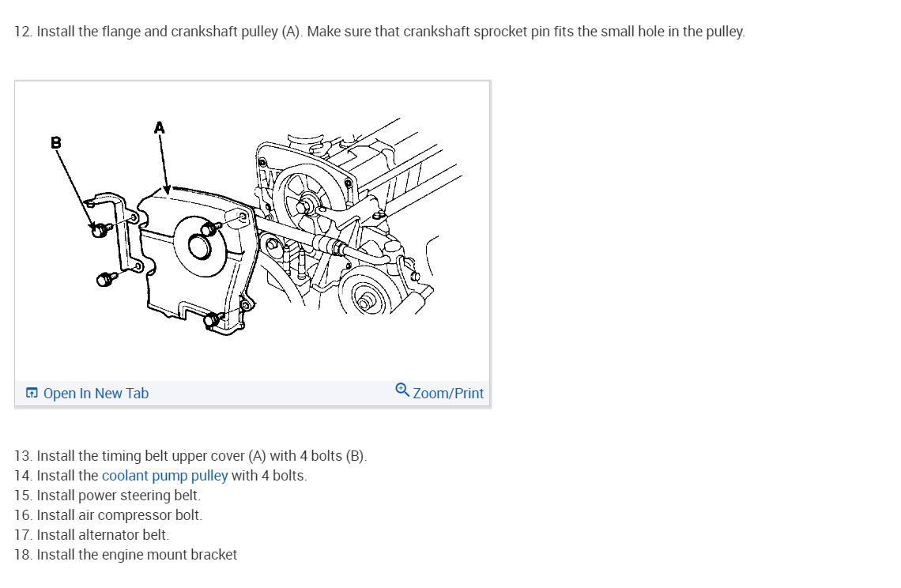Open the diagram via Open In New Tab text
Viewport: 901px width, 588px height.
96,393
